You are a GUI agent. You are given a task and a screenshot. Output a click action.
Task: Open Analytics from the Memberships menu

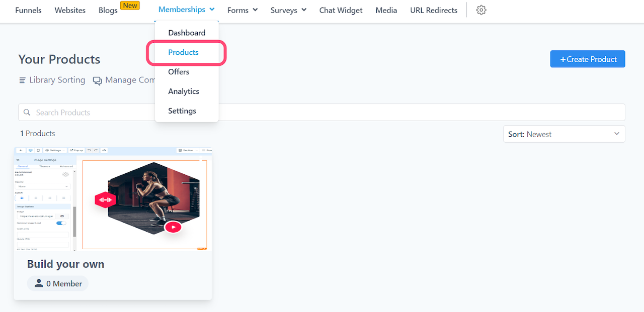tap(184, 91)
